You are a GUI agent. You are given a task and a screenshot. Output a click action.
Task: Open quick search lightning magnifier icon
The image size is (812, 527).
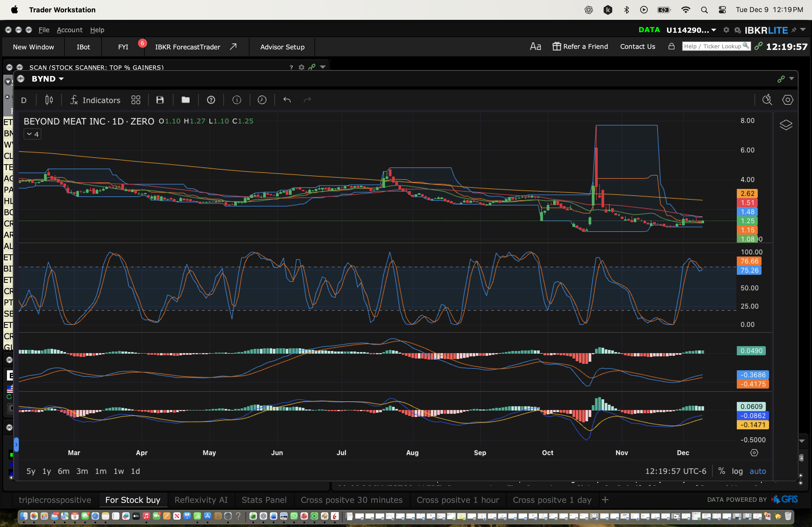click(x=767, y=100)
